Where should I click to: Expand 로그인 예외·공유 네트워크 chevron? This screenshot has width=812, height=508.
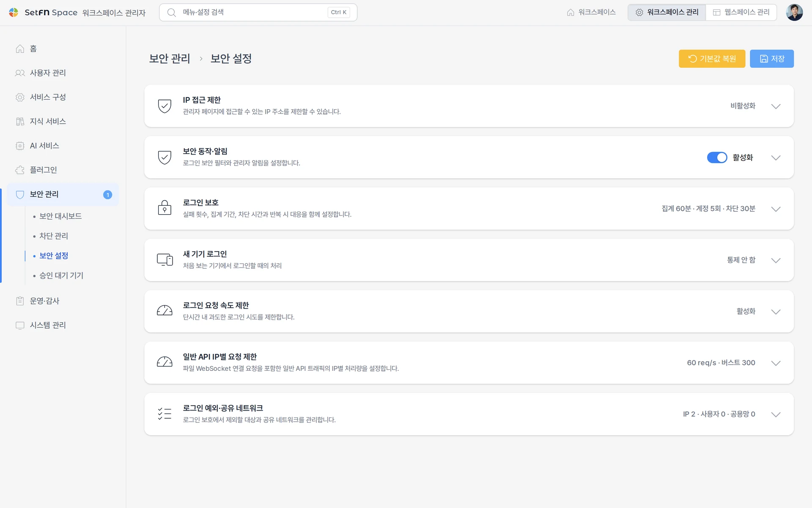click(x=776, y=414)
